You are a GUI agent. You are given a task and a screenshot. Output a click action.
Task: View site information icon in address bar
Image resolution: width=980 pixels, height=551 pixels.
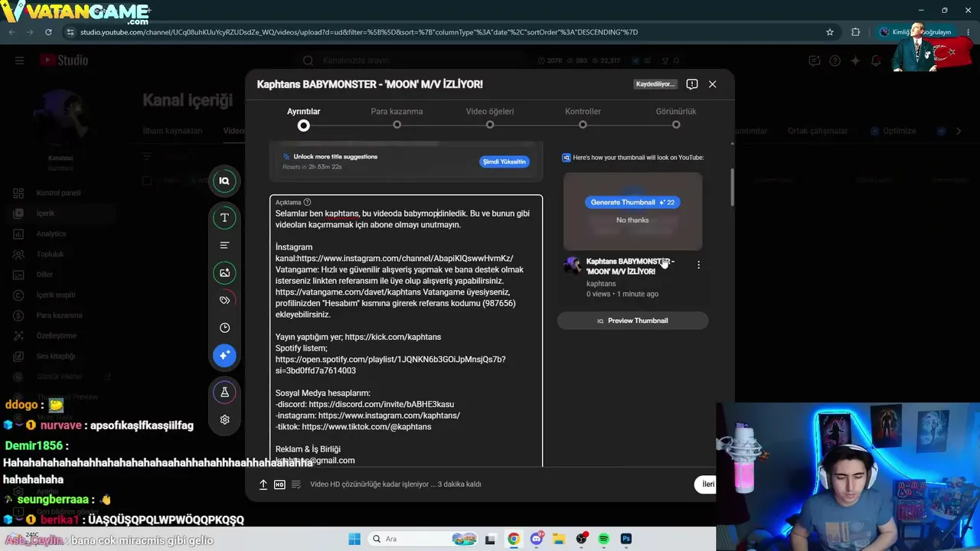tap(70, 32)
